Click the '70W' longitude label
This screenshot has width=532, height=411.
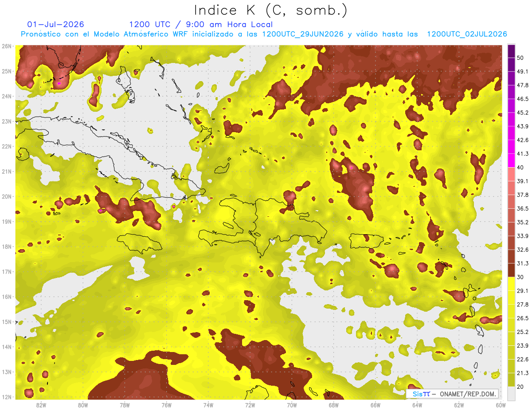(292, 405)
